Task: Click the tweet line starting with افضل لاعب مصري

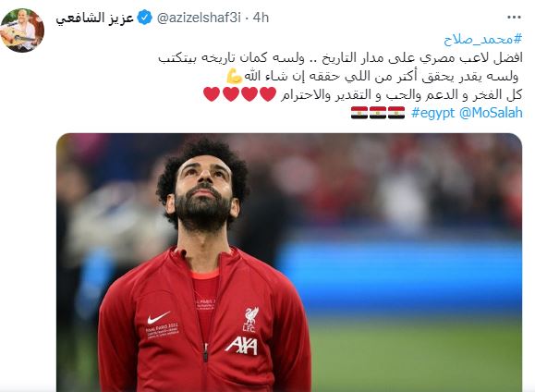Action: pyautogui.click(x=340, y=57)
